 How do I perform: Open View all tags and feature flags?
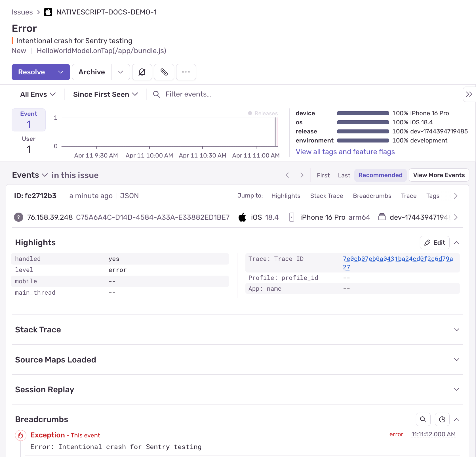345,152
